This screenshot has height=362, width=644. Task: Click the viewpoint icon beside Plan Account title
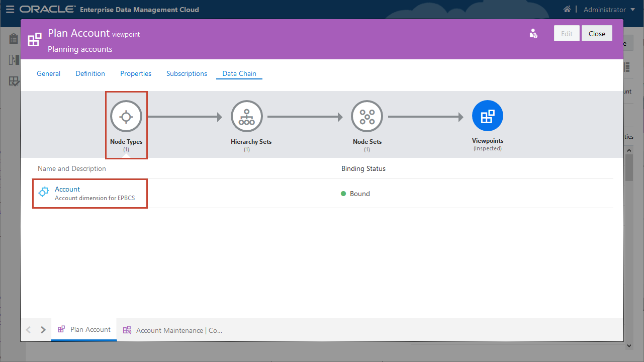(x=34, y=40)
